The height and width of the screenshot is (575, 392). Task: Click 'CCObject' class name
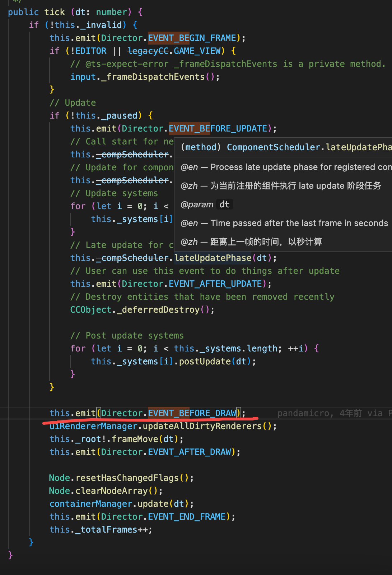(91, 310)
